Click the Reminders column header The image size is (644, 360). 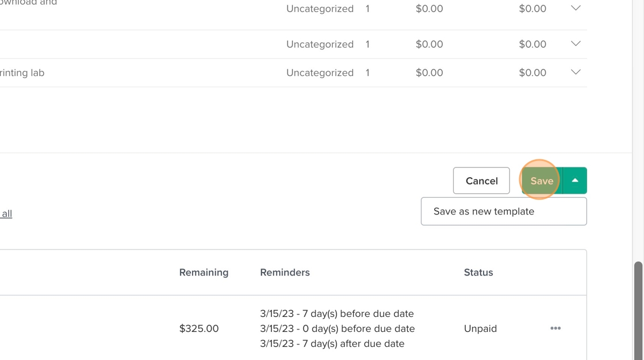(x=285, y=272)
